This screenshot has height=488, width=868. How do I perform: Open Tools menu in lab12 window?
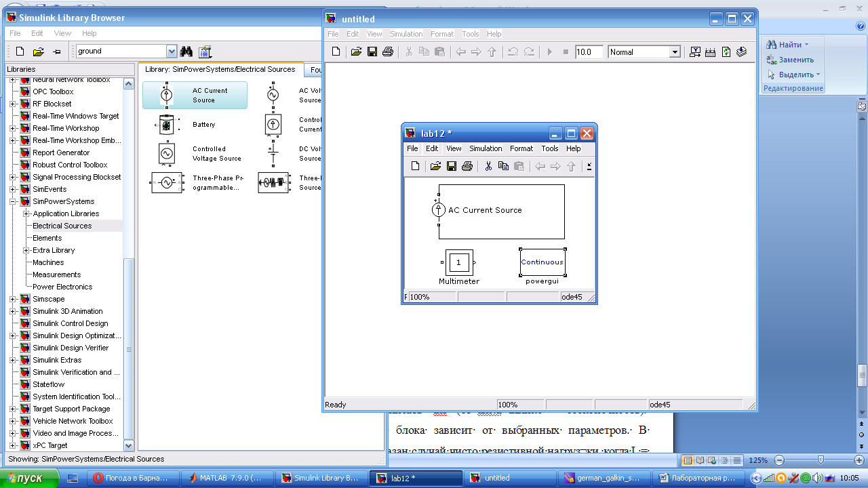tap(550, 148)
